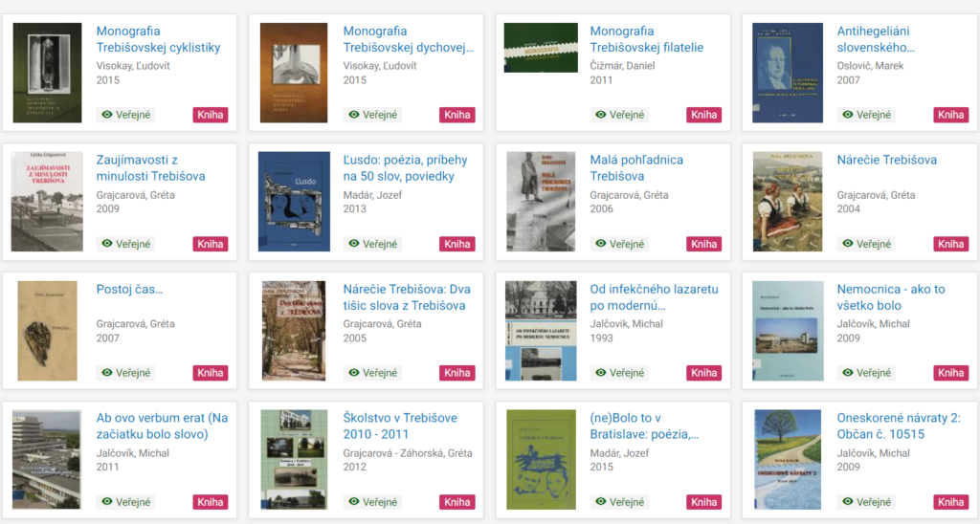Select blue Ľusdo book cover thumbnail
Image resolution: width=980 pixels, height=524 pixels.
click(x=294, y=202)
